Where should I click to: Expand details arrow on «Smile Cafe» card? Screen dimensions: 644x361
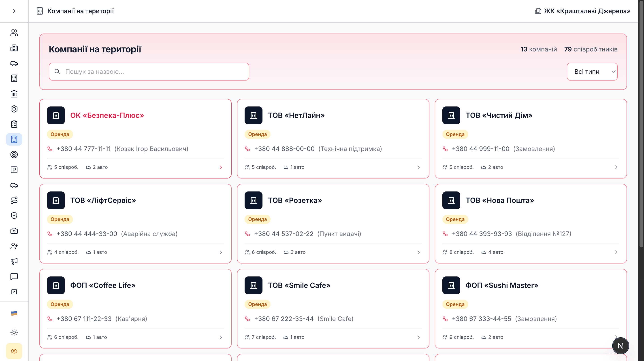tap(418, 337)
